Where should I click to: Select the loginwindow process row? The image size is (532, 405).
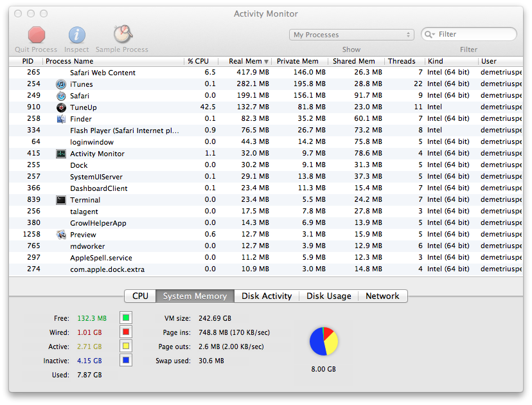click(x=266, y=142)
